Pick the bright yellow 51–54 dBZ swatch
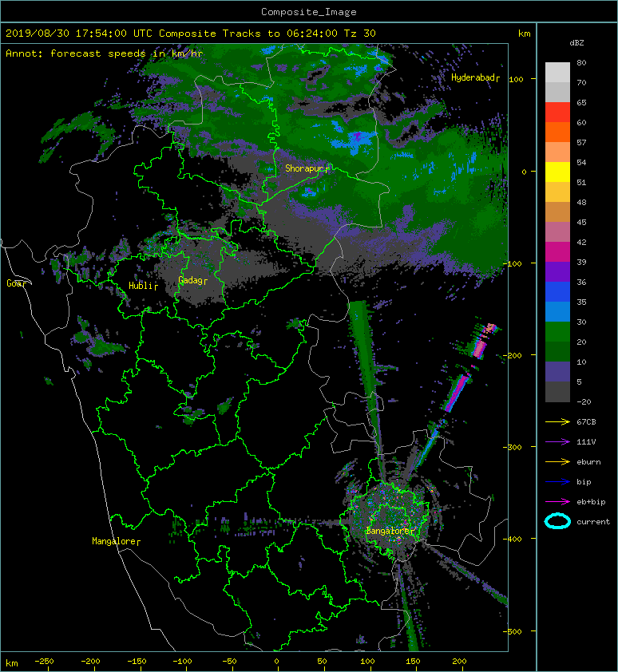The height and width of the screenshot is (672, 618). click(x=557, y=172)
